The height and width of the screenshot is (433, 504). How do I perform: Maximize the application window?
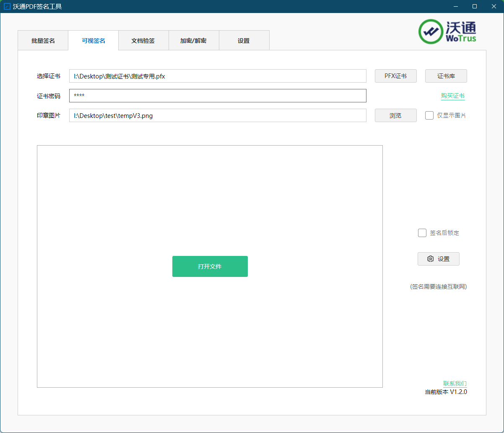(x=474, y=6)
